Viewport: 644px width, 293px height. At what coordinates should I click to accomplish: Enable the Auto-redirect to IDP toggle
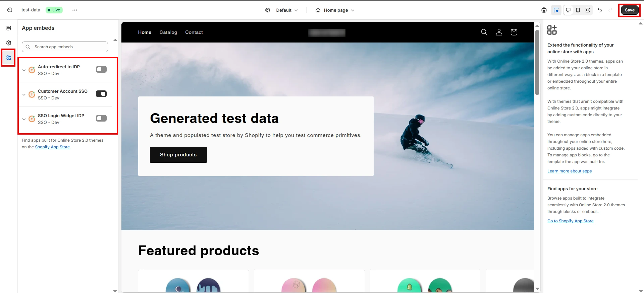pos(101,69)
